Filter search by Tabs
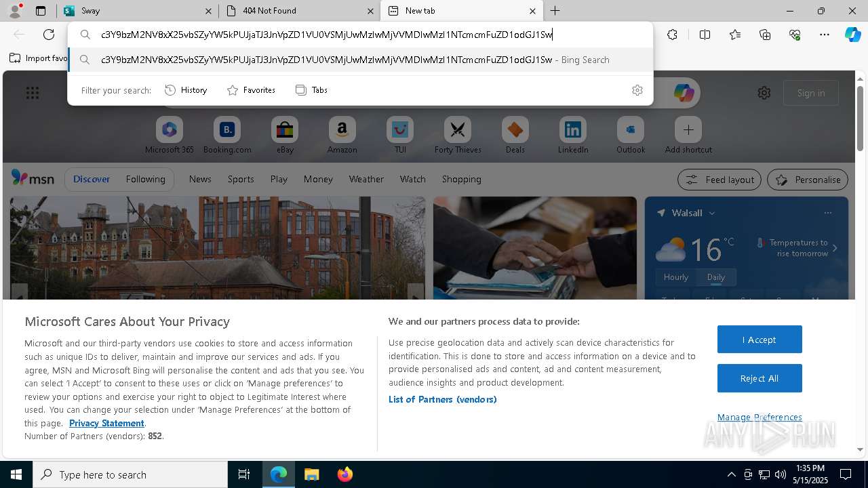 [311, 90]
